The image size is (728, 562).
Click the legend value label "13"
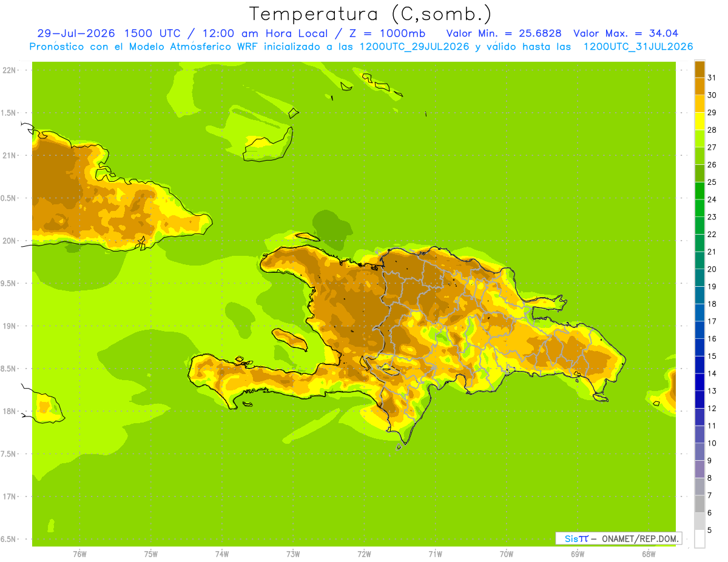click(x=712, y=391)
